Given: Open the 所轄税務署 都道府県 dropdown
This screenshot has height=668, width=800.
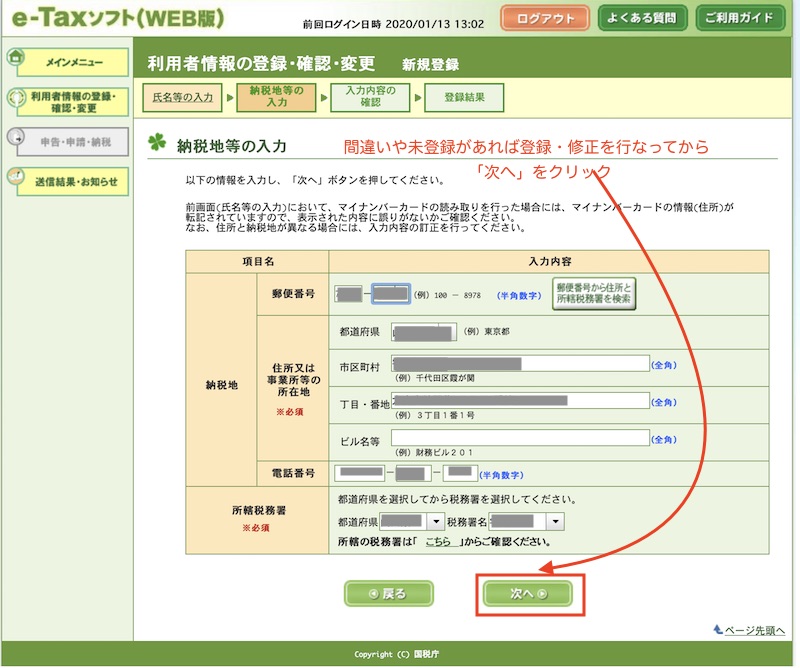Looking at the screenshot, I should [x=411, y=522].
